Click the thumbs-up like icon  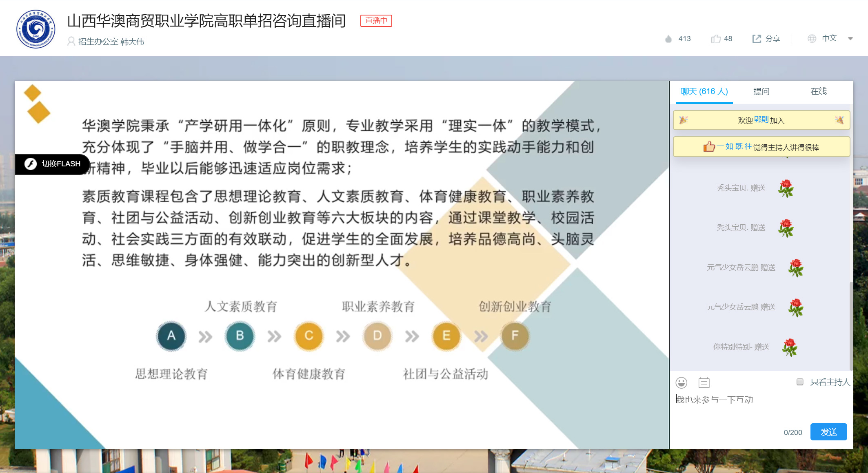716,39
